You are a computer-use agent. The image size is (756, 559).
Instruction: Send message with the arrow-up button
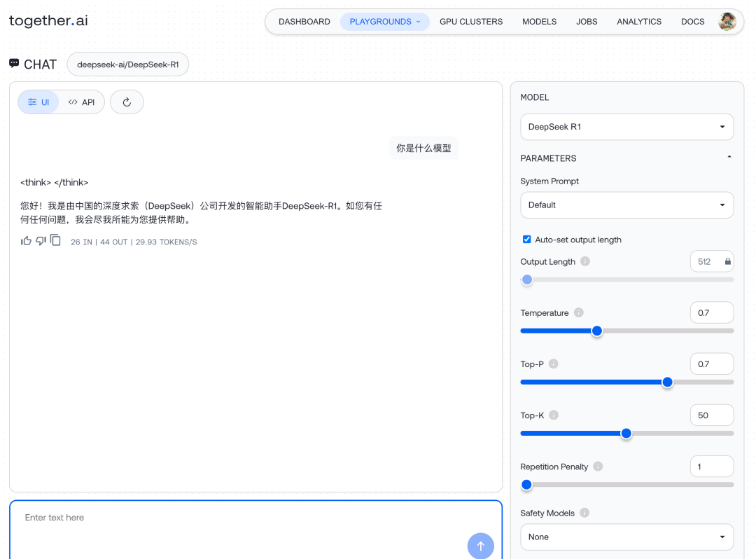(x=480, y=546)
